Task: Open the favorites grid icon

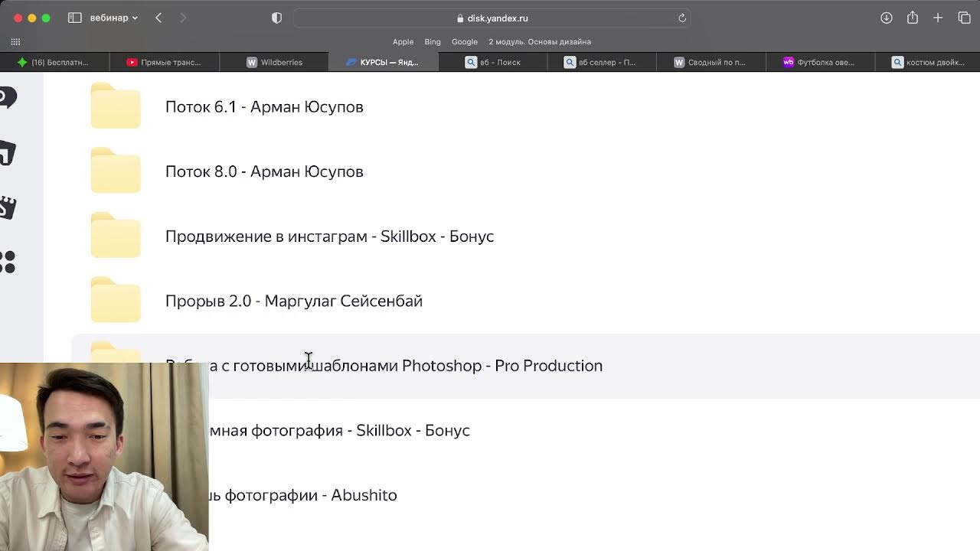Action: [x=15, y=42]
